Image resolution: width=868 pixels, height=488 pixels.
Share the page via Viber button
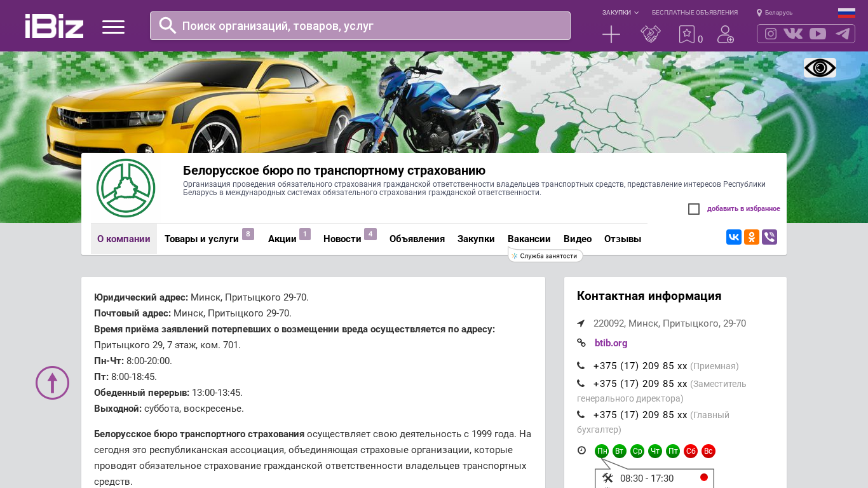pyautogui.click(x=770, y=237)
